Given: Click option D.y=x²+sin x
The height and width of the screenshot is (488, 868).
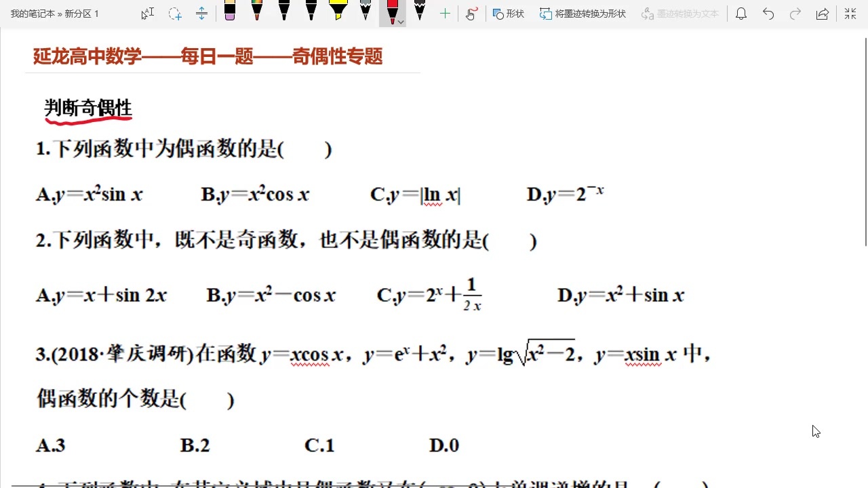Looking at the screenshot, I should 620,296.
